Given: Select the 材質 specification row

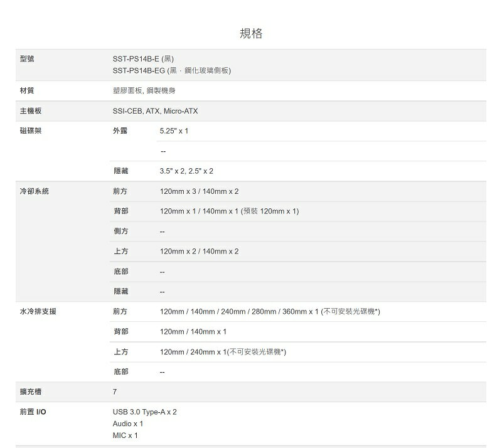Looking at the screenshot, I should coord(27,90).
